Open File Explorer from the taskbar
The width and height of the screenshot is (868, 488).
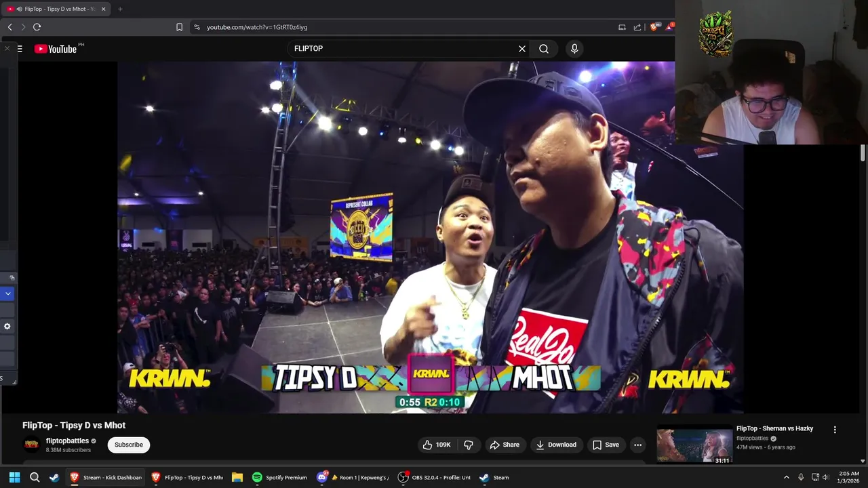(x=237, y=477)
